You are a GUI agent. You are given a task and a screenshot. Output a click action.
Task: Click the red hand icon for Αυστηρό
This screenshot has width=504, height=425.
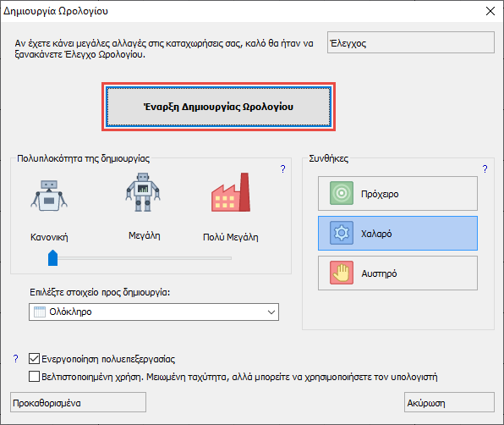342,273
